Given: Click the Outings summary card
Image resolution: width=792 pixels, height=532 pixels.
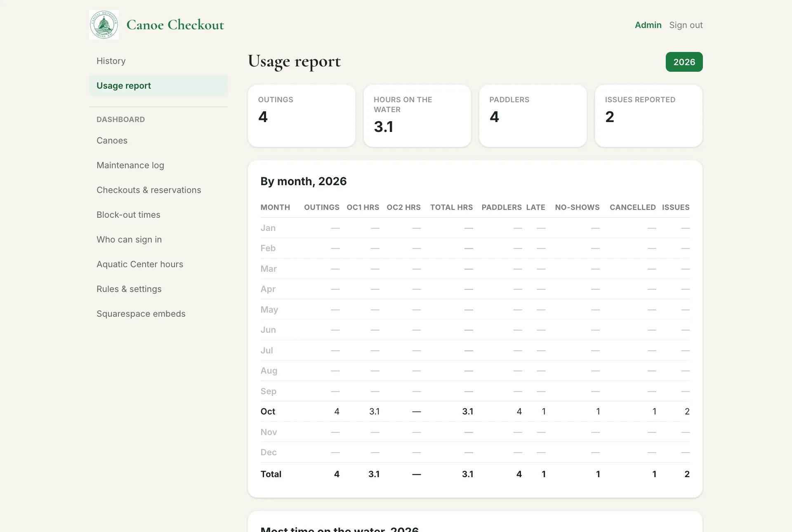Looking at the screenshot, I should coord(302,116).
